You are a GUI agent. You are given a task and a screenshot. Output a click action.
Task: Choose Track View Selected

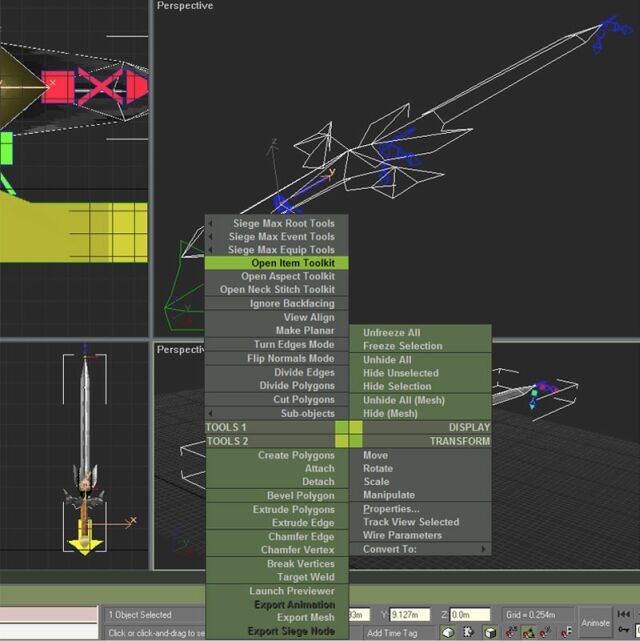point(421,522)
